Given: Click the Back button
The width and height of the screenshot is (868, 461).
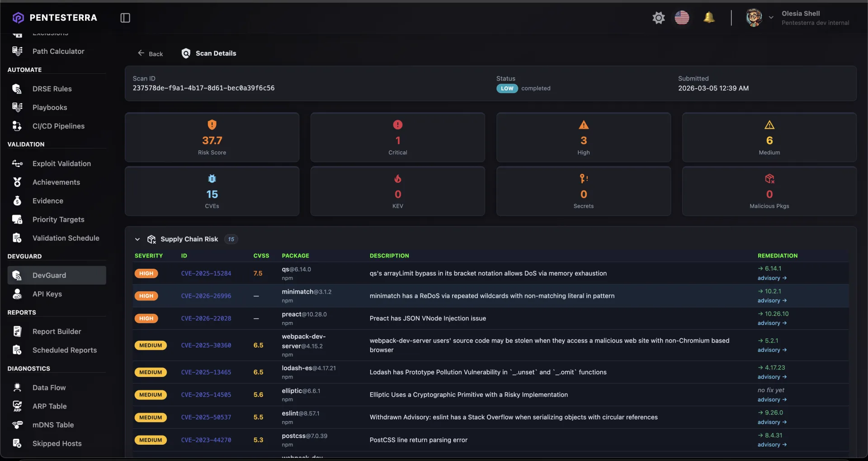Looking at the screenshot, I should click(x=150, y=53).
